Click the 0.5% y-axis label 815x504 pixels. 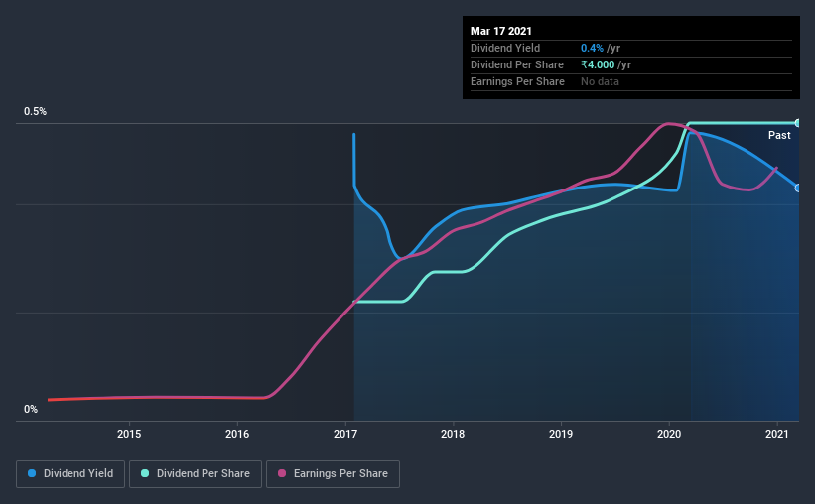pyautogui.click(x=35, y=112)
